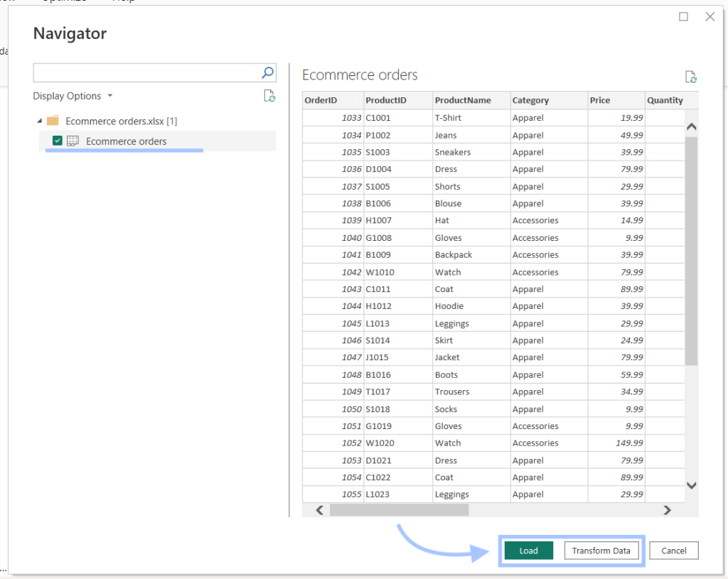The image size is (728, 579).
Task: Click the B1006 cell
Action: 398,204
